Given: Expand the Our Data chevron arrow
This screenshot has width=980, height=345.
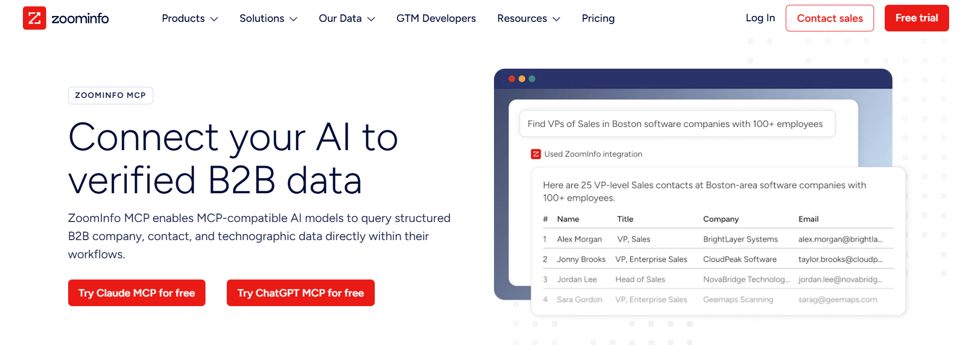Looking at the screenshot, I should pyautogui.click(x=371, y=19).
